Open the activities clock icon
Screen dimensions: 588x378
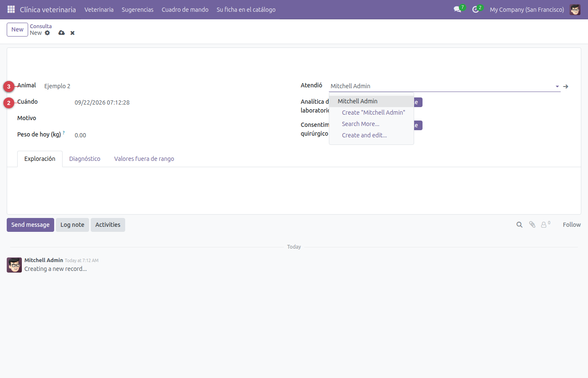475,9
